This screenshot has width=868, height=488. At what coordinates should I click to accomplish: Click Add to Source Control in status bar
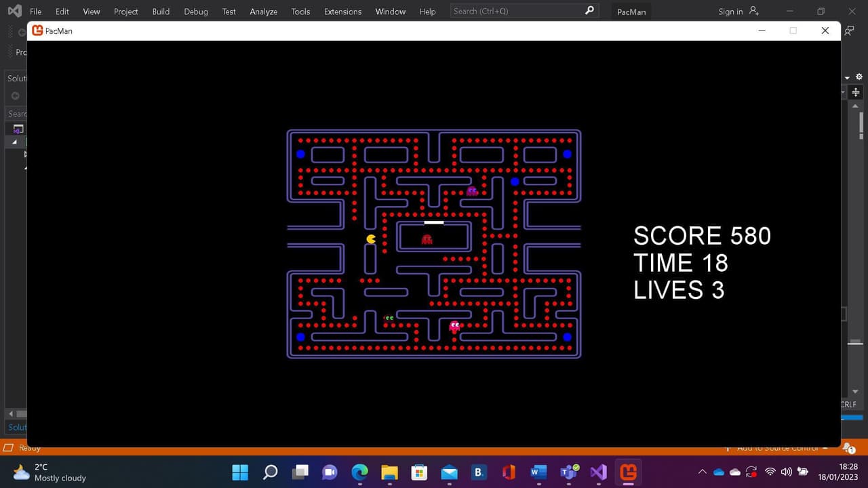point(776,448)
